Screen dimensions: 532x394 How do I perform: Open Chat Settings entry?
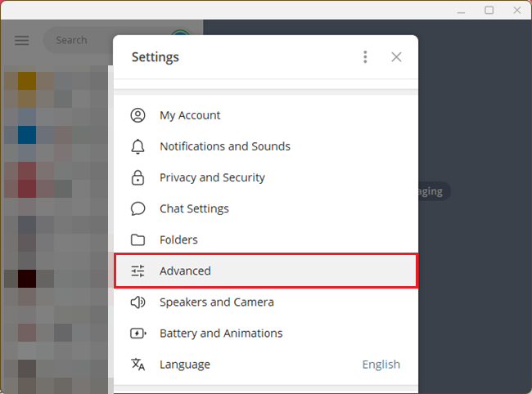pyautogui.click(x=194, y=208)
